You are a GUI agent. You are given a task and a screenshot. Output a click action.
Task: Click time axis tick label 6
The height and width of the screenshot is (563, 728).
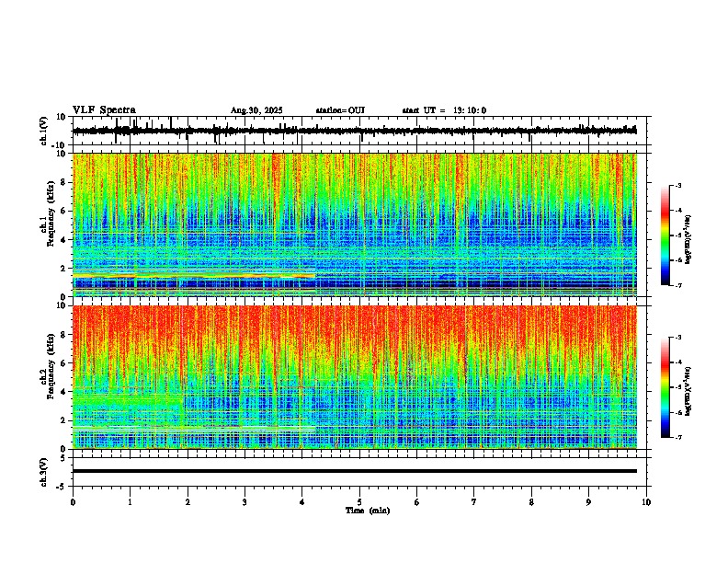[417, 502]
